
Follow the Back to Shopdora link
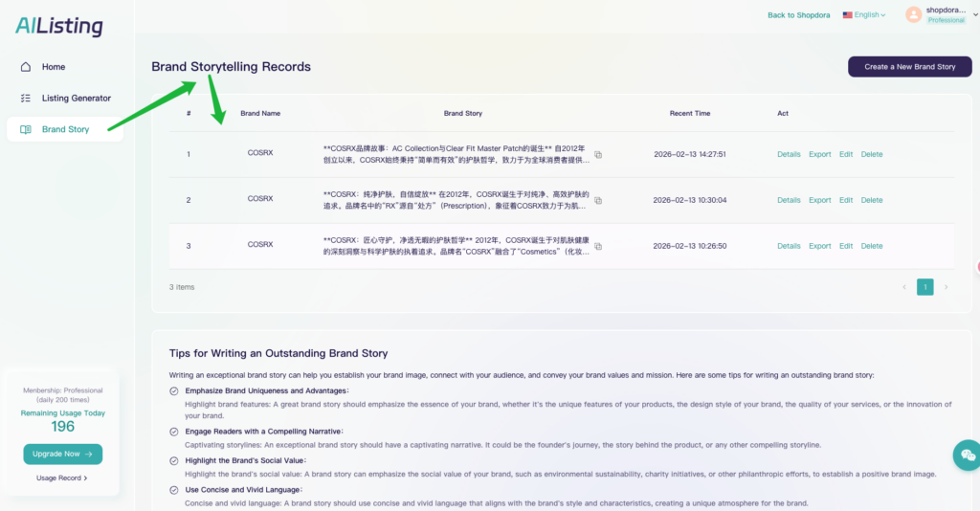pyautogui.click(x=798, y=15)
